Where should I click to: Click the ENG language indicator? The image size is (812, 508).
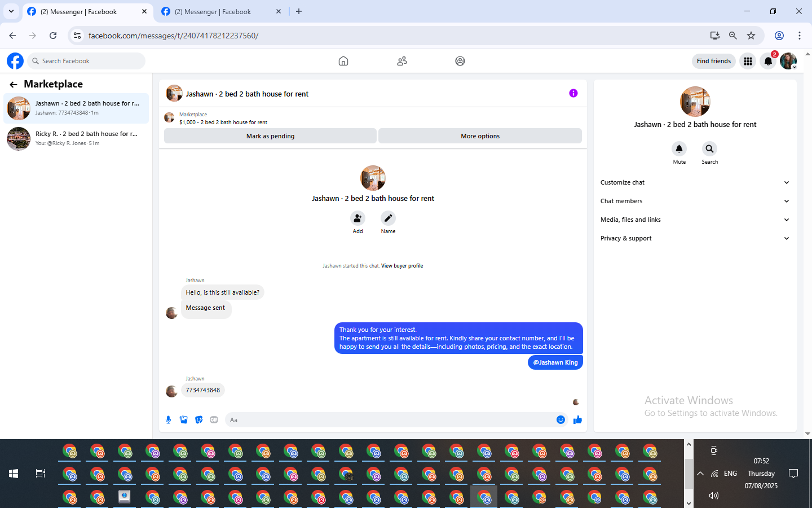pyautogui.click(x=730, y=474)
